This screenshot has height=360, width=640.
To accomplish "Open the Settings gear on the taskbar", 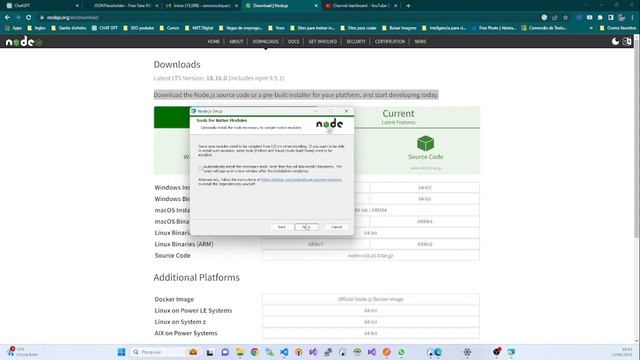I will point(467,352).
